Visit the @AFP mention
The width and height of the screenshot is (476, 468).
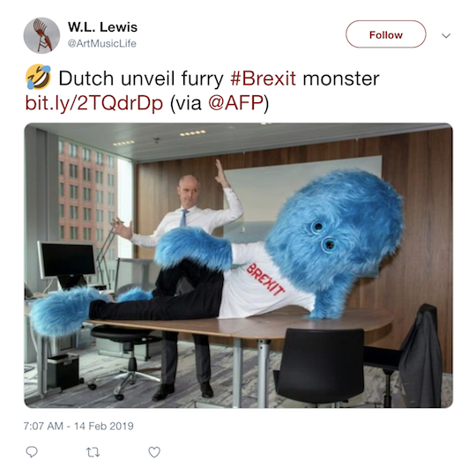[x=236, y=103]
